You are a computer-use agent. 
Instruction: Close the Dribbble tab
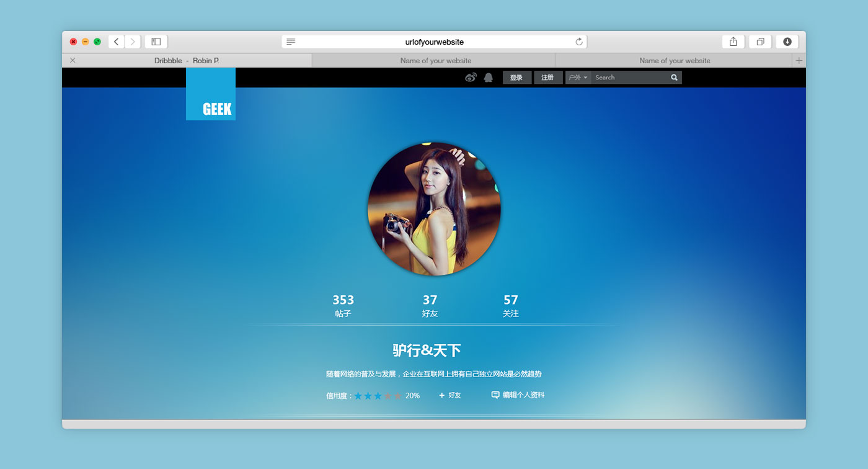pos(73,60)
